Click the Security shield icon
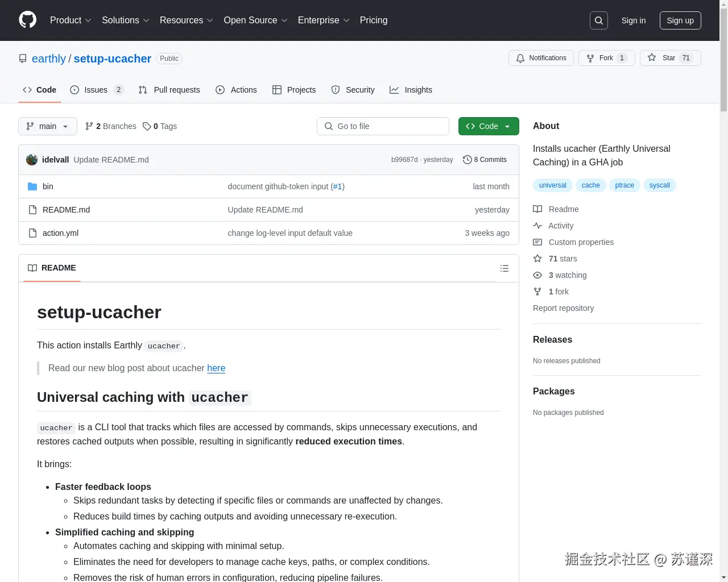 [336, 90]
